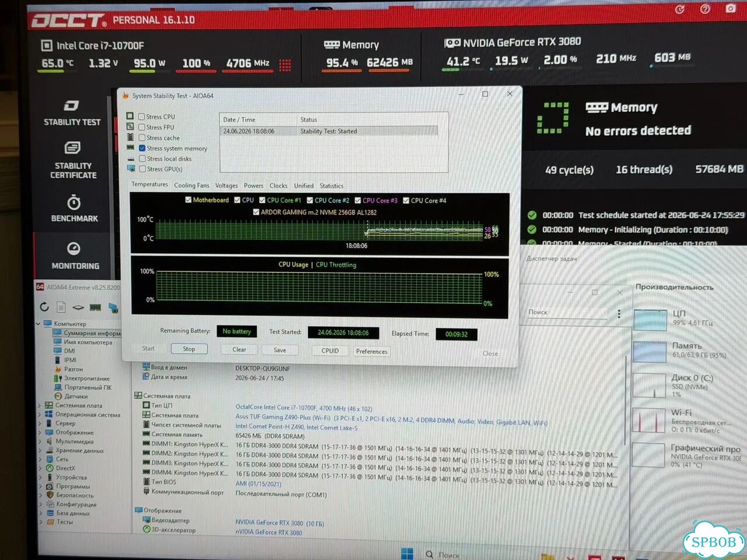Collapse the Компьютер tree node
This screenshot has height=560, width=747.
[39, 323]
